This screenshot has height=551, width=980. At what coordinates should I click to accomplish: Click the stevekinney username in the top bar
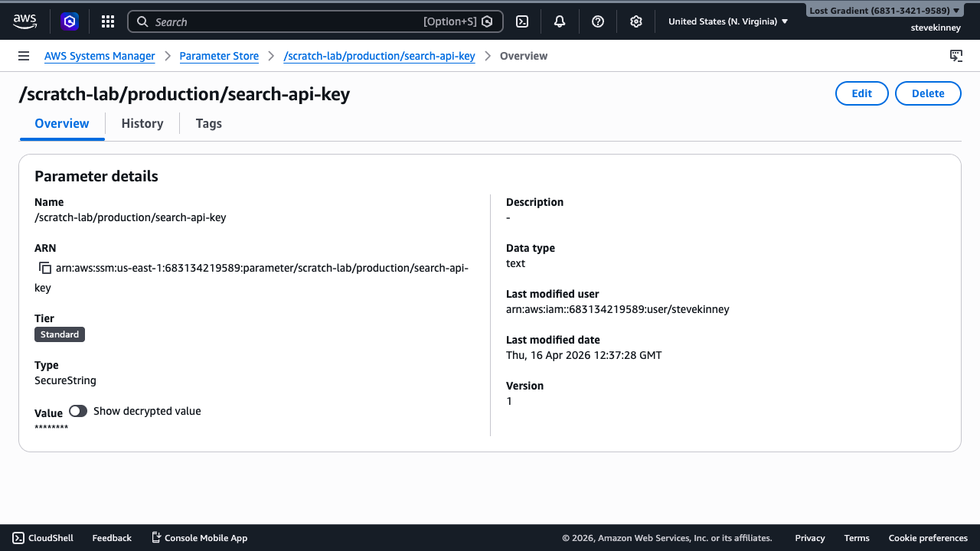click(936, 28)
